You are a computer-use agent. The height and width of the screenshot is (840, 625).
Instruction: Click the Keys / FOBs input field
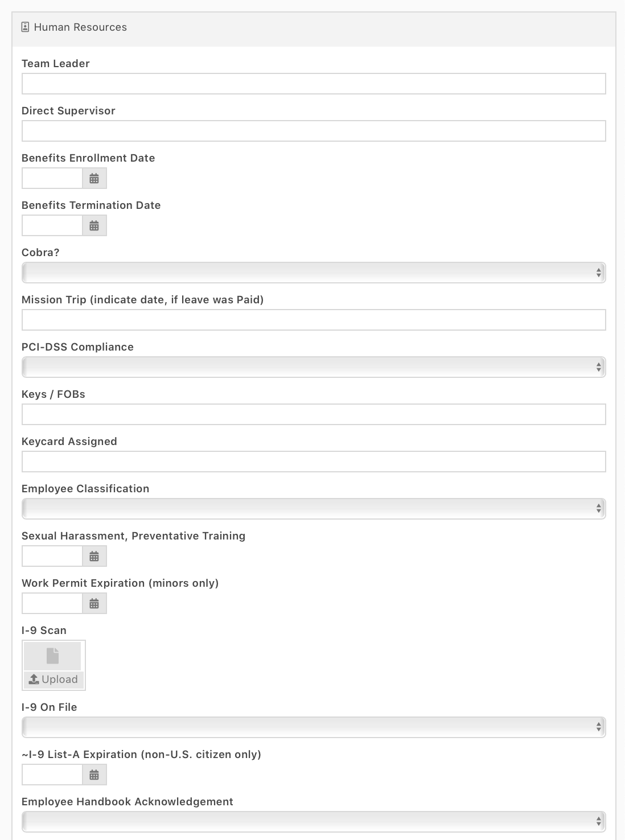pyautogui.click(x=314, y=414)
